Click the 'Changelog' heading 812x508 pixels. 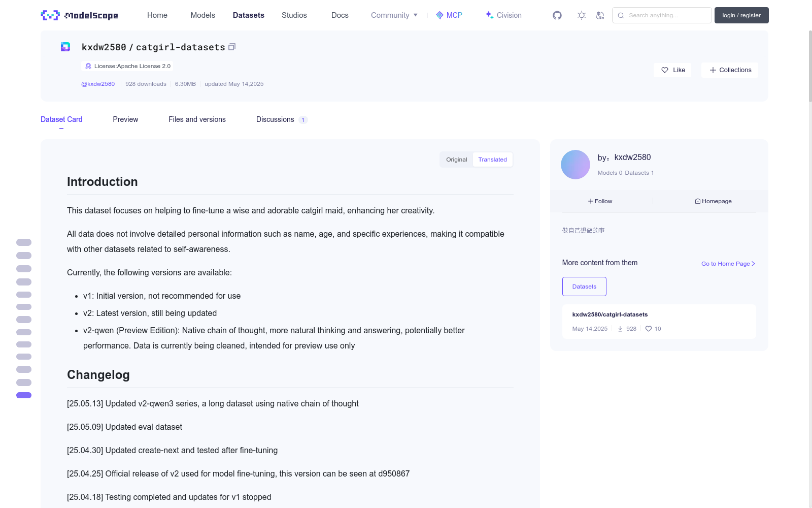point(98,375)
